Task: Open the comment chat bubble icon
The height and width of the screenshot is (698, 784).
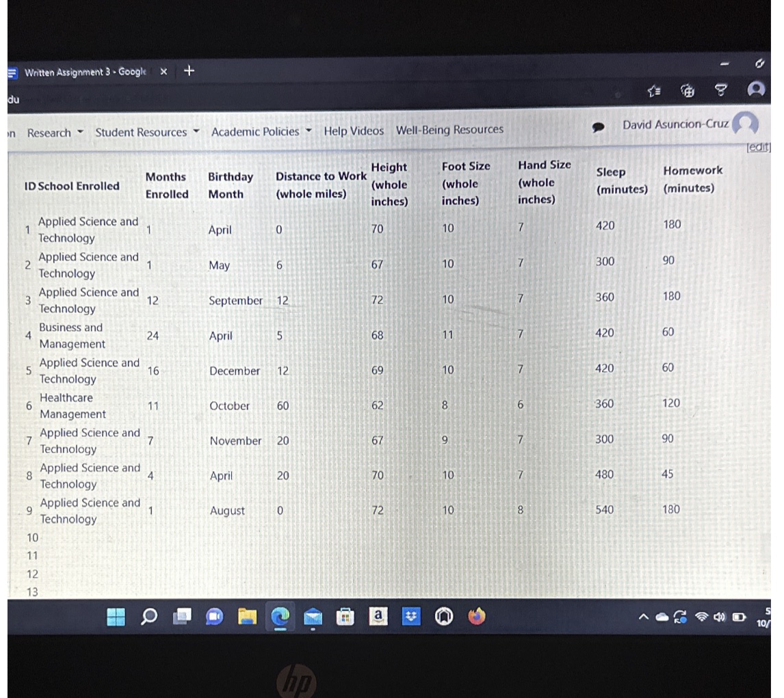Action: [599, 127]
